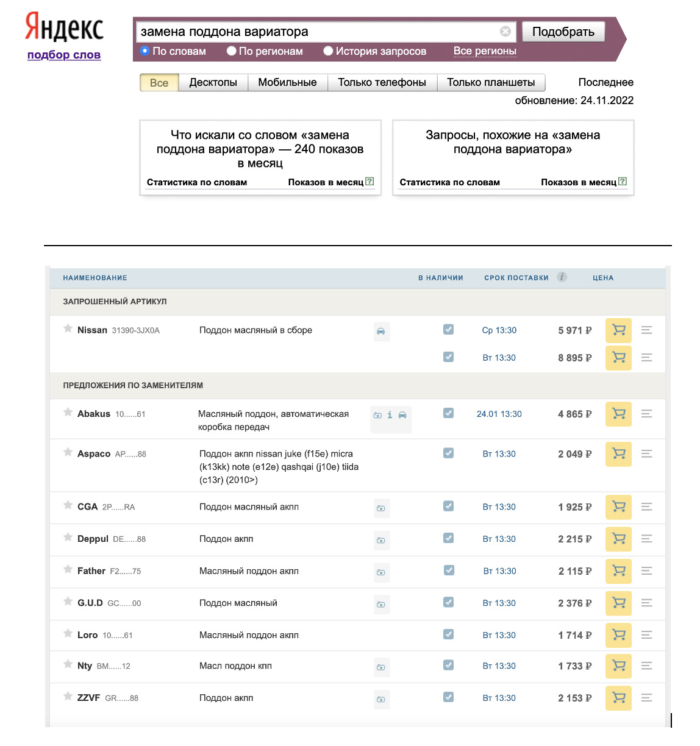Toggle in-stock checkbox for Deppul row
Screen dimensions: 700x746
pos(448,538)
